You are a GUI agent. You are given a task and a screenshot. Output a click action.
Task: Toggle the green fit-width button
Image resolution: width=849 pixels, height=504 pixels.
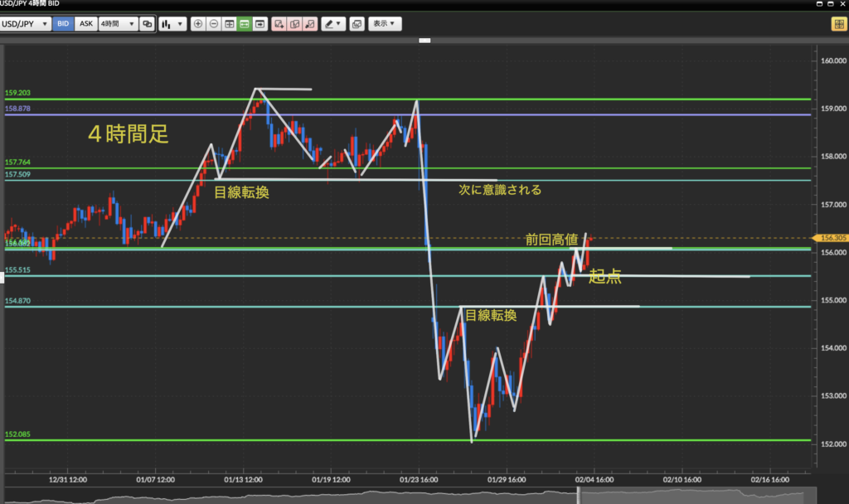coord(245,24)
